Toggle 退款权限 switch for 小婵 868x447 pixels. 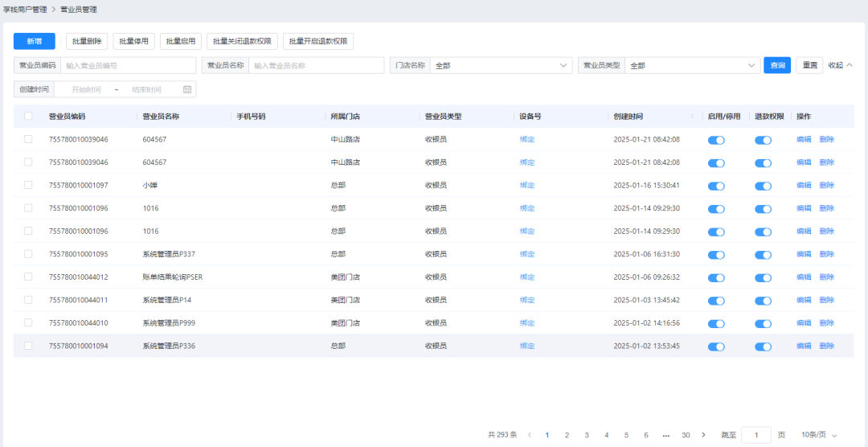point(764,186)
